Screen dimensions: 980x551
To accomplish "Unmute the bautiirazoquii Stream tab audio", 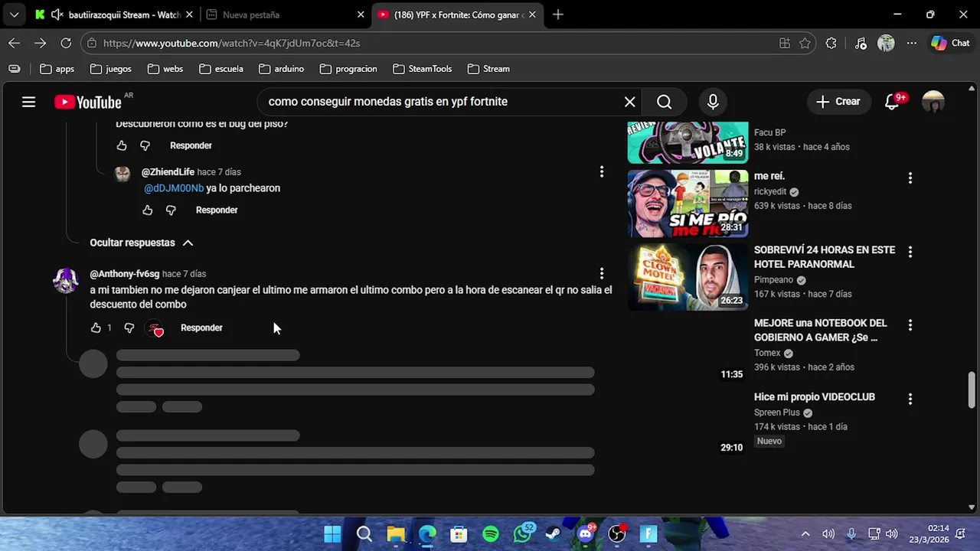I will pyautogui.click(x=57, y=15).
